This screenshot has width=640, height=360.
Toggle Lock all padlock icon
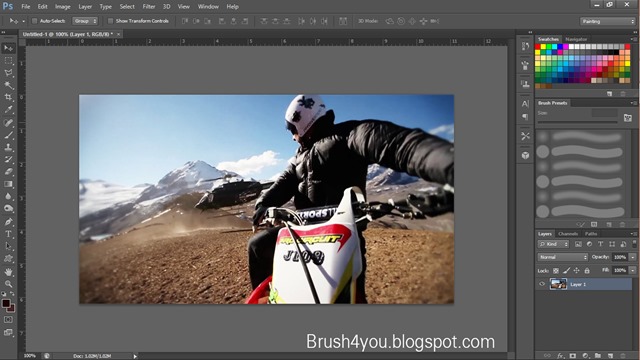[587, 271]
